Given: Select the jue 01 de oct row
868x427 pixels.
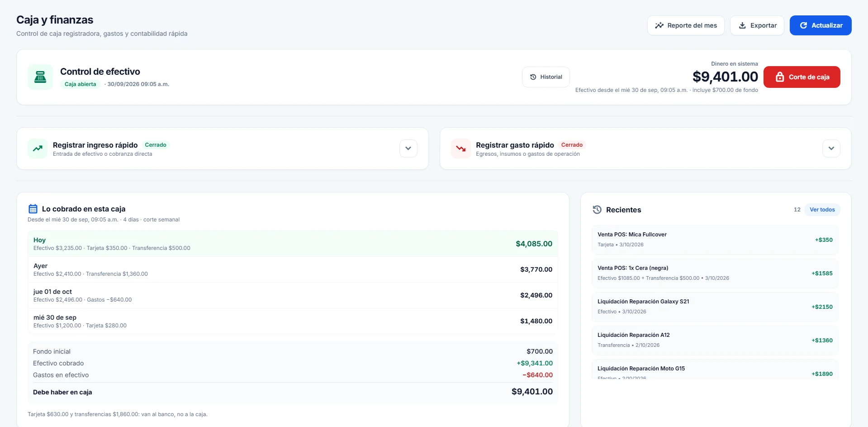Looking at the screenshot, I should pos(293,295).
